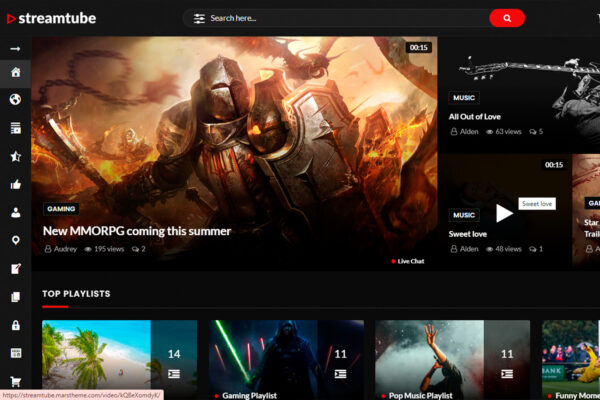600x400 pixels.
Task: Open the table grid icon
Action: [16, 353]
